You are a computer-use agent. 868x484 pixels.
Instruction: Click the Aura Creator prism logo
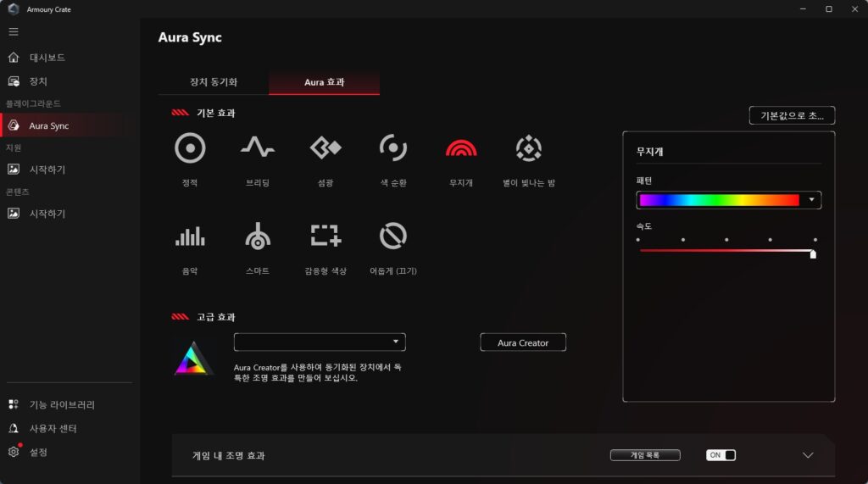192,359
